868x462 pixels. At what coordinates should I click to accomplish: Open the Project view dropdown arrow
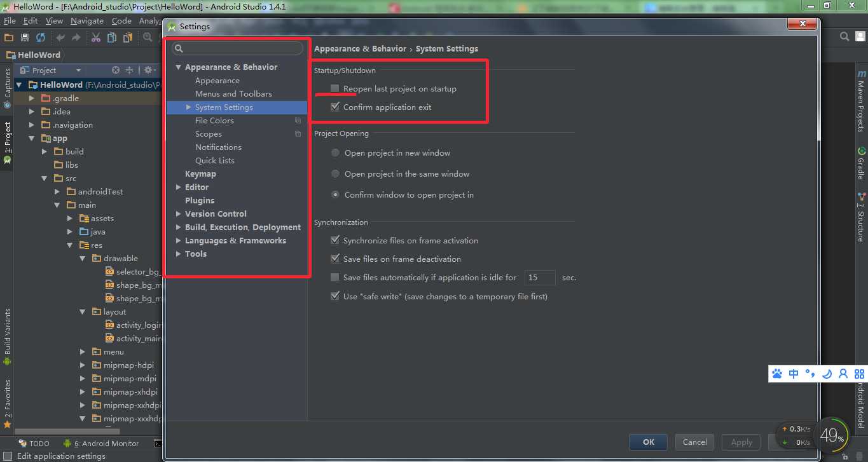coord(78,71)
